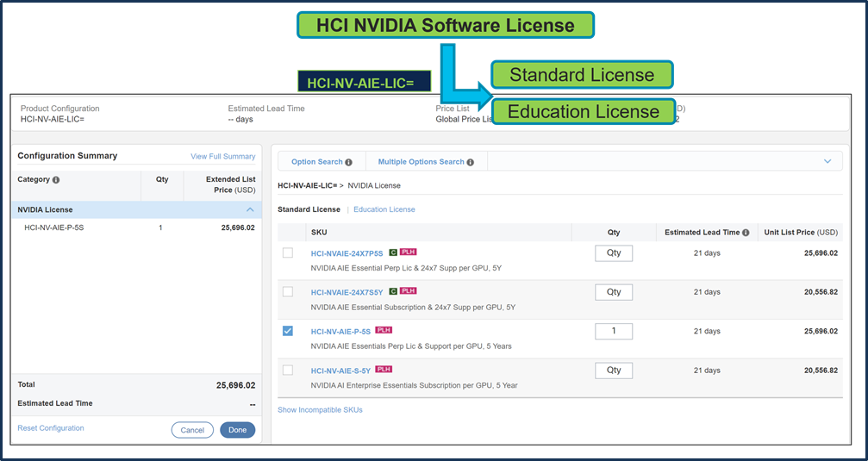Click the Unit List Price column header
Viewport: 868px width, 461px height.
coord(801,233)
